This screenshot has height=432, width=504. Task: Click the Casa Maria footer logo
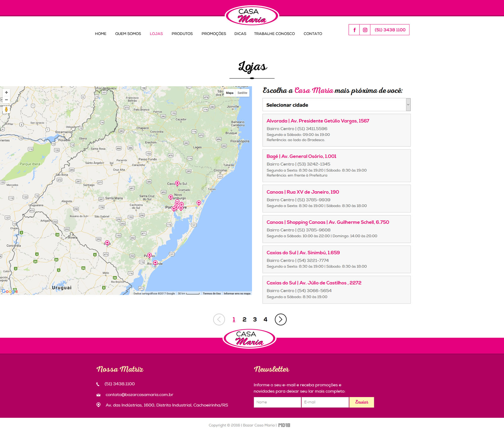(x=249, y=338)
